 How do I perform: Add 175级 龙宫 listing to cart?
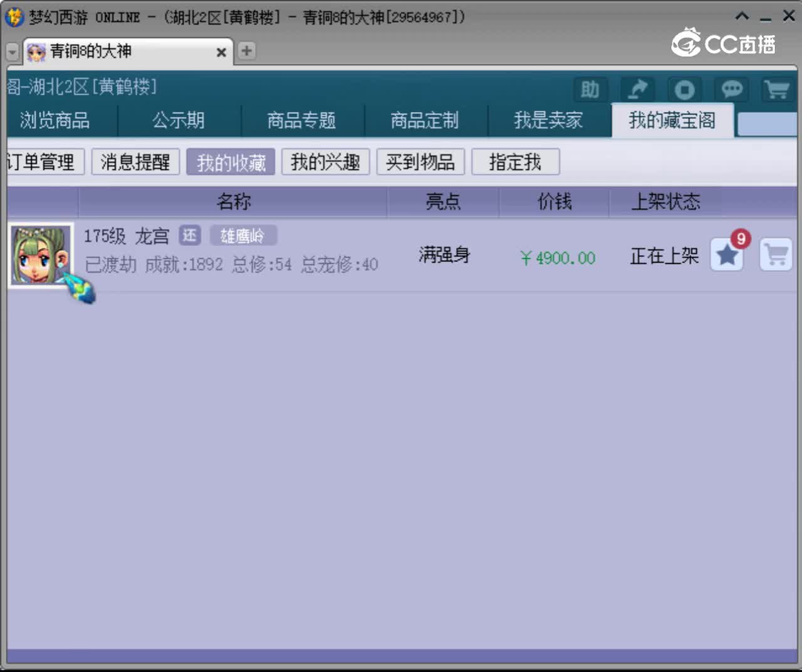point(776,255)
